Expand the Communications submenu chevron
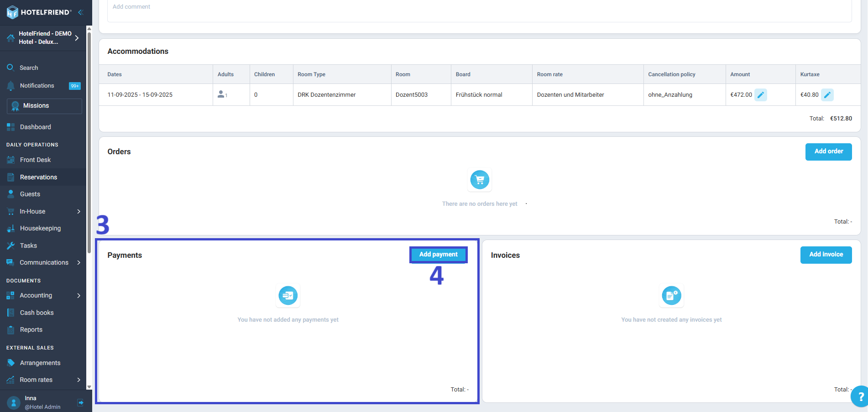The width and height of the screenshot is (868, 412). (78, 262)
